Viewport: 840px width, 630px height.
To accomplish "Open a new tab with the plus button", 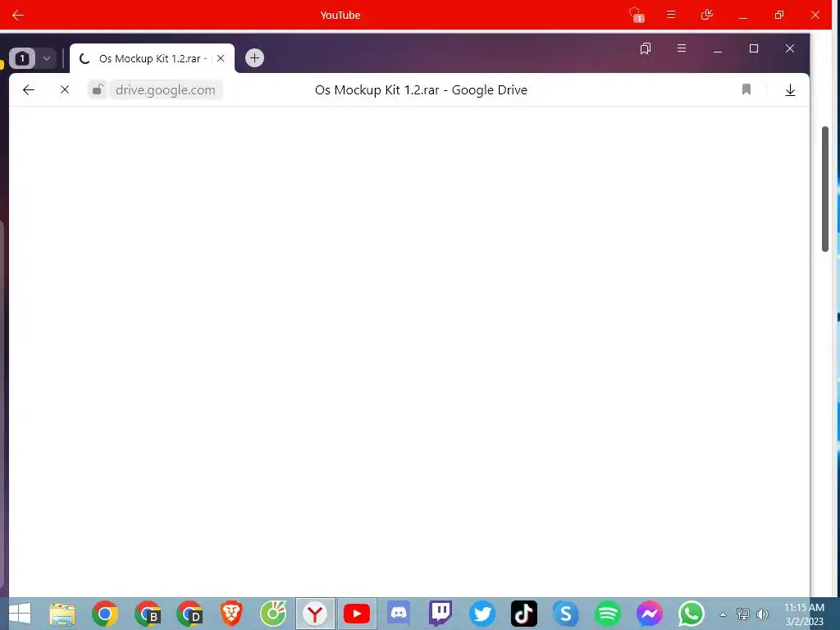I will click(x=254, y=58).
